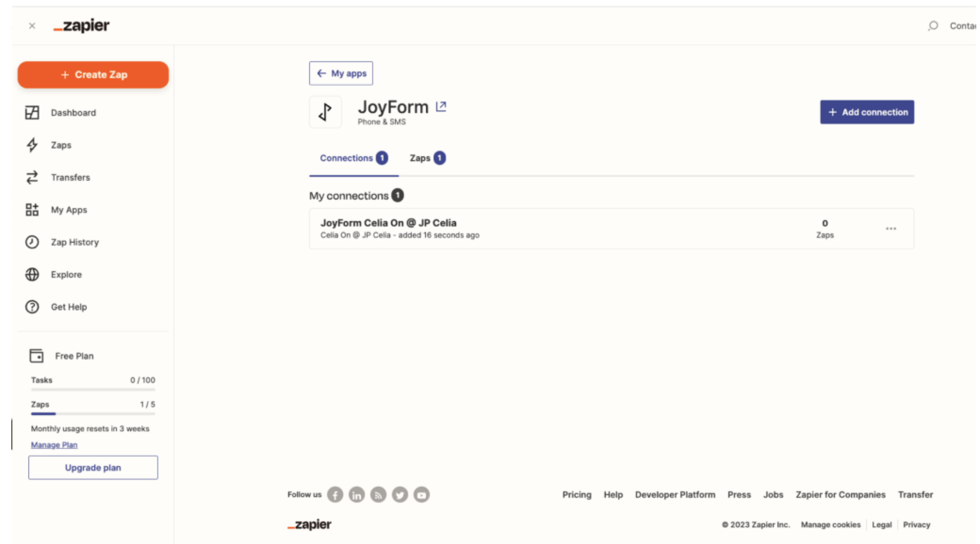Click the Zapier logo in header

tap(81, 25)
